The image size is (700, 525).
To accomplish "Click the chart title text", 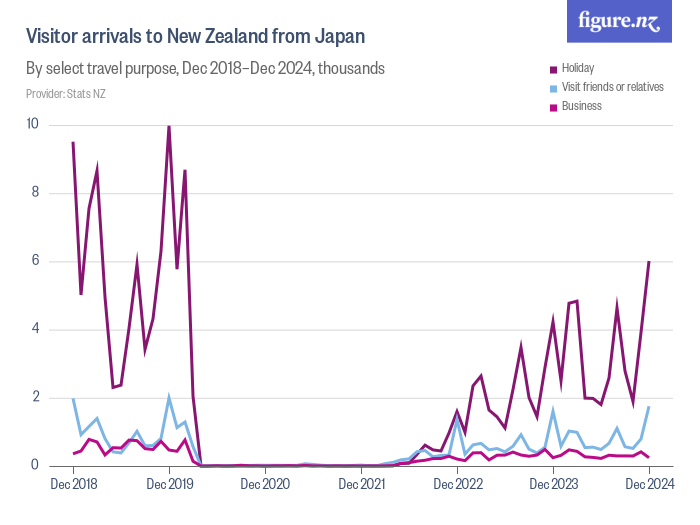I will [x=195, y=37].
